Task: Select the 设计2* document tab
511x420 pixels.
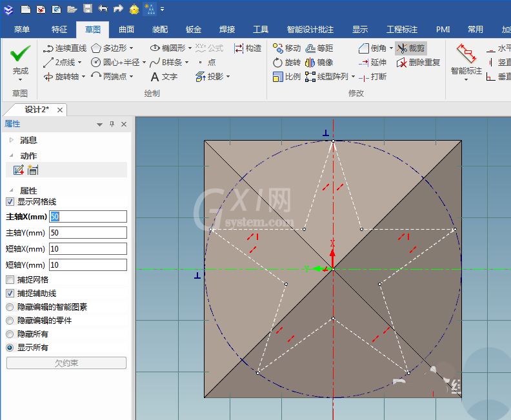Action: click(x=37, y=110)
